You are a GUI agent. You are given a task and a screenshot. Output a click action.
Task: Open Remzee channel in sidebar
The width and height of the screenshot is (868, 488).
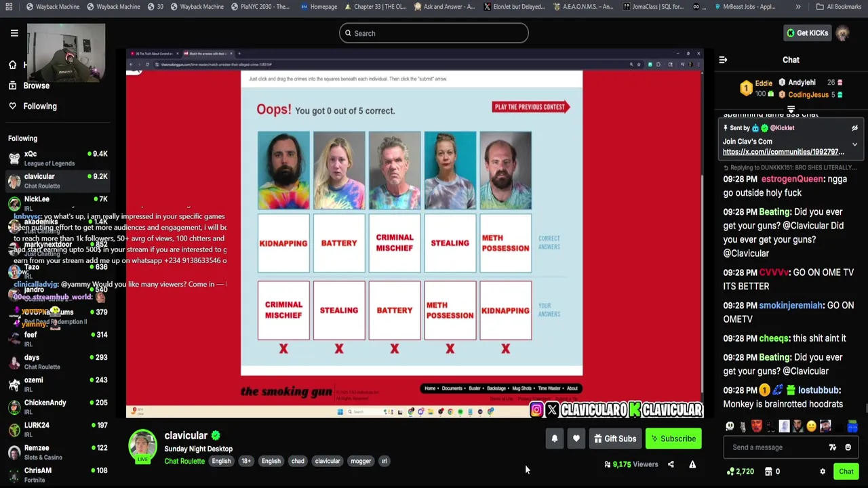[57, 451]
